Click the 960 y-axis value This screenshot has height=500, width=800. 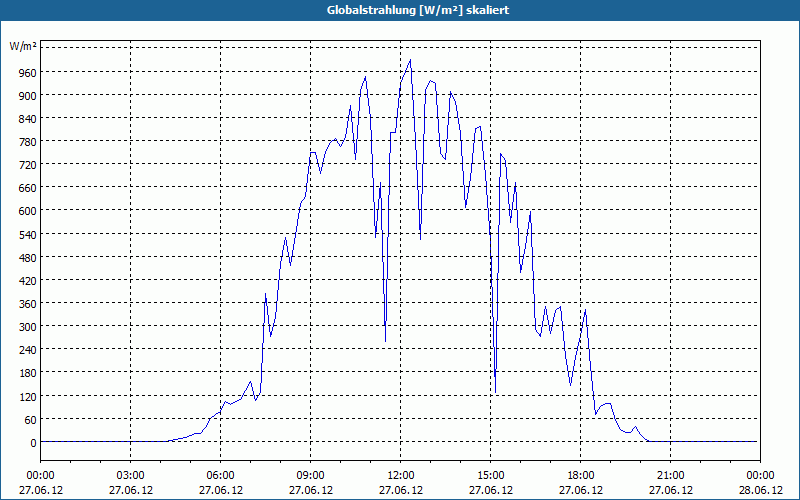pyautogui.click(x=28, y=72)
